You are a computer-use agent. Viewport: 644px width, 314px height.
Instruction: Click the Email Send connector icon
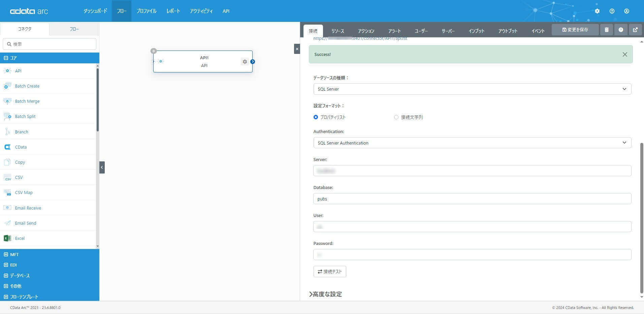click(x=7, y=223)
